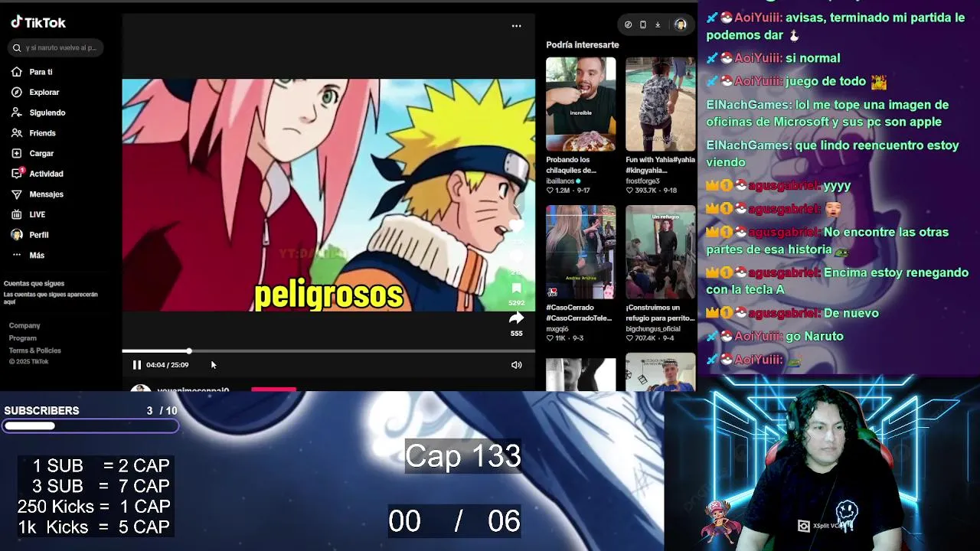980x551 pixels.
Task: Click AoiYuiii 'go Naruto' chat message
Action: pos(775,336)
